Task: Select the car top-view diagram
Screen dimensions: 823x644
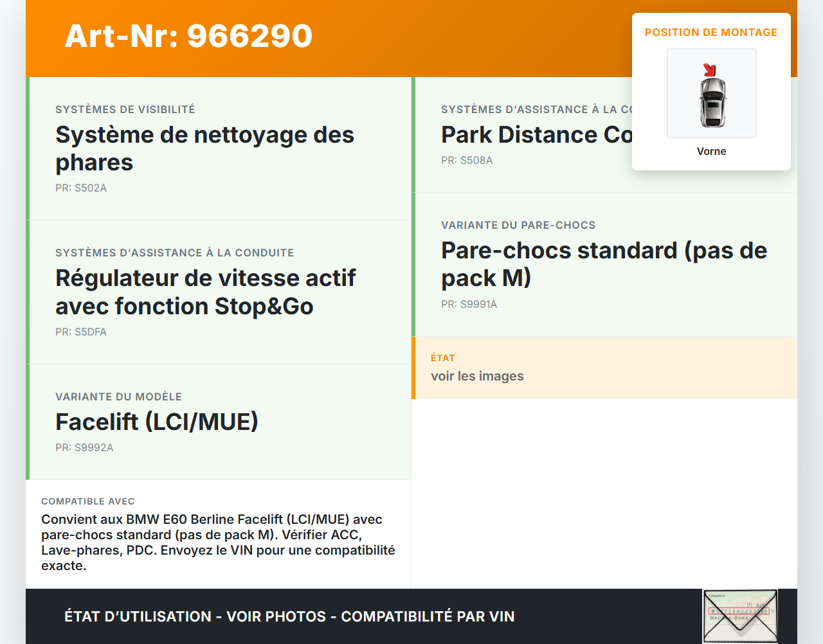Action: [712, 103]
